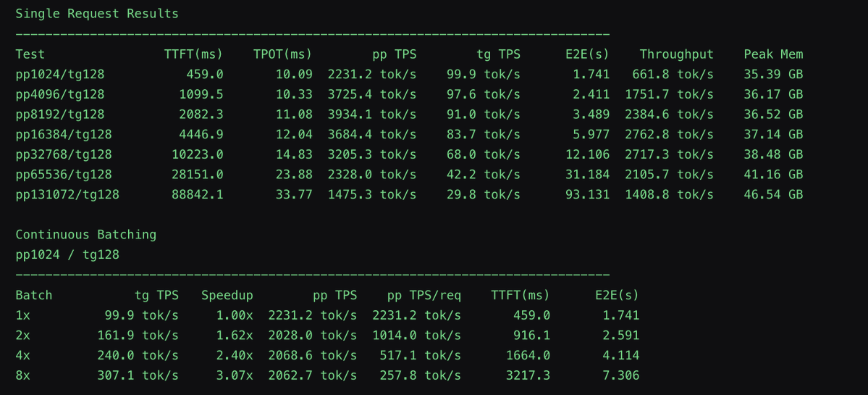
Task: Click the TTFT value 88842.1
Action: 198,194
